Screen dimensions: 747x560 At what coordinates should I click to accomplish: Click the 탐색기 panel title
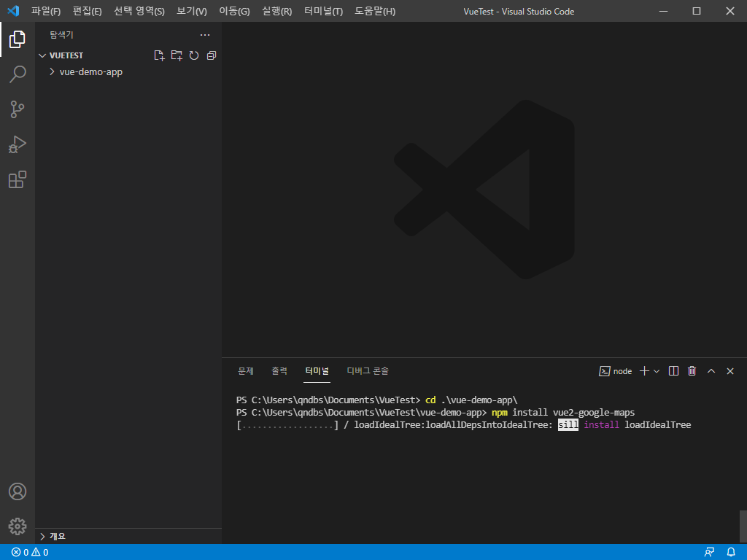61,35
